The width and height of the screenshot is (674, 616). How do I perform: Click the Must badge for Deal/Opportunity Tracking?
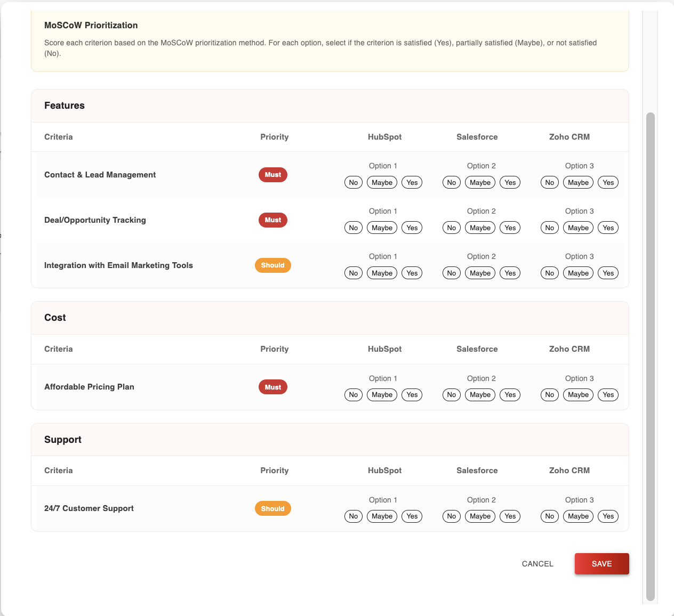pyautogui.click(x=272, y=220)
